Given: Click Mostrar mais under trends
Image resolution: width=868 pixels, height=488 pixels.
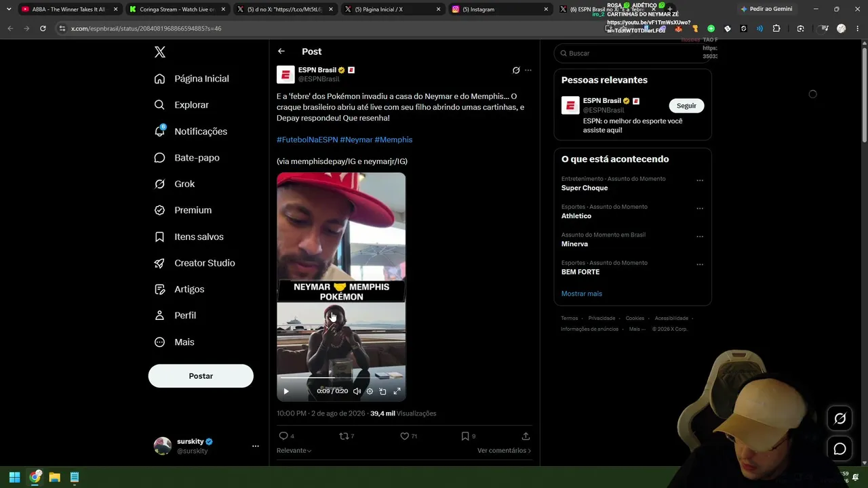Looking at the screenshot, I should pyautogui.click(x=582, y=293).
